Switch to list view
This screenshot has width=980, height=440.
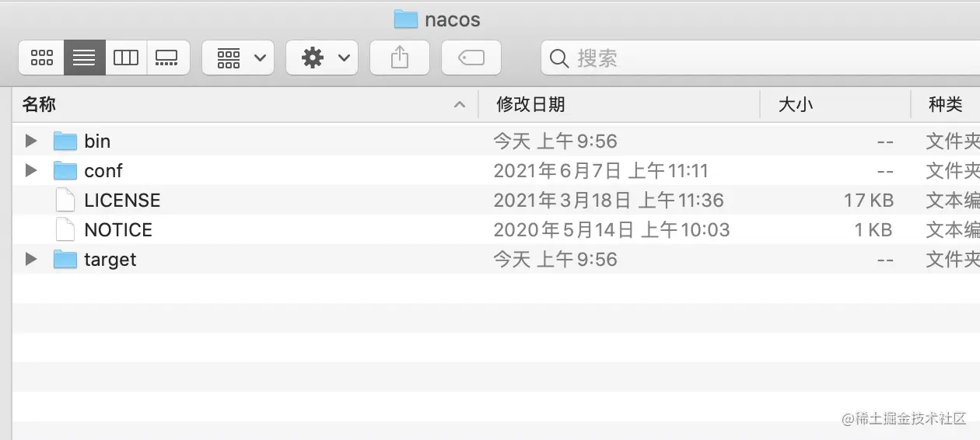pyautogui.click(x=84, y=58)
